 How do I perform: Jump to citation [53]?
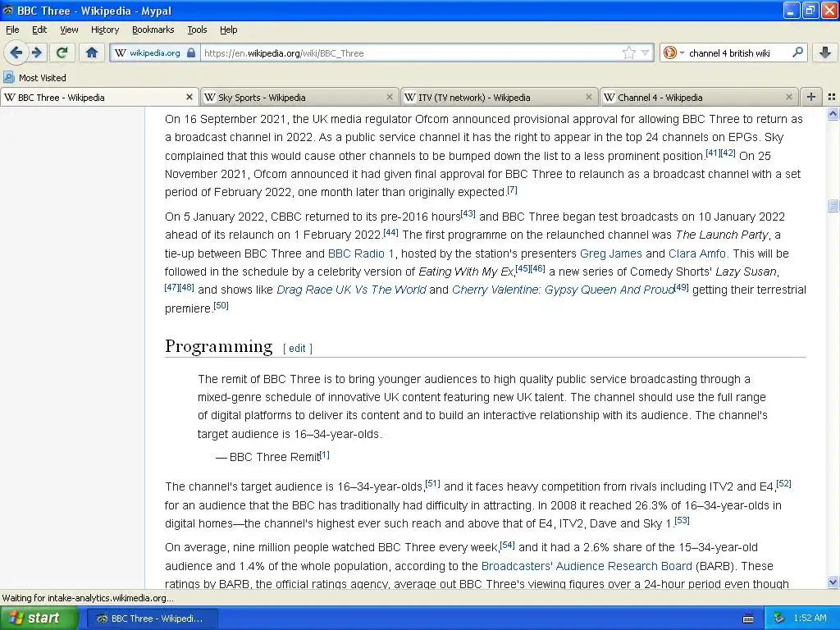(682, 520)
